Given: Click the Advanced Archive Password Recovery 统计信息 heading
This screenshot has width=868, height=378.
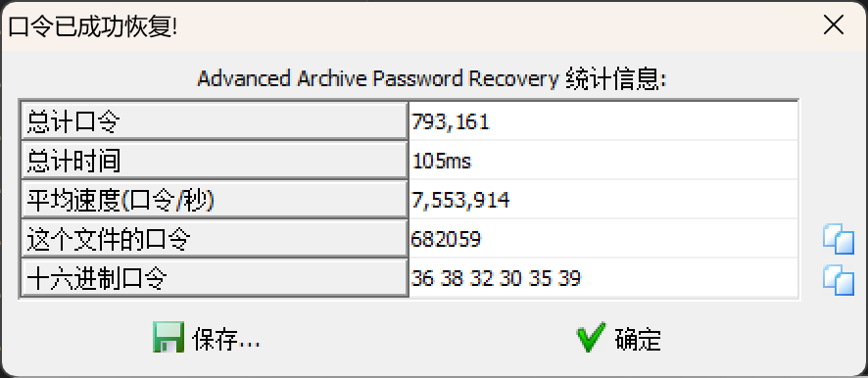Looking at the screenshot, I should coord(432,79).
